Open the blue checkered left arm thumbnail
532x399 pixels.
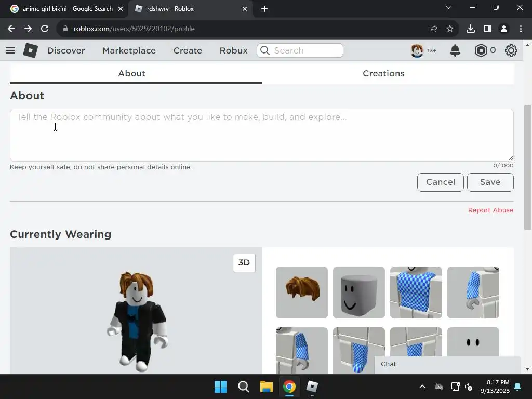[x=473, y=292]
